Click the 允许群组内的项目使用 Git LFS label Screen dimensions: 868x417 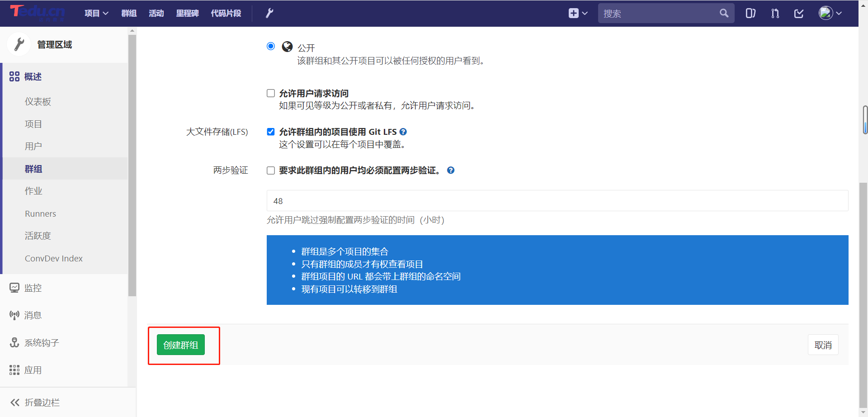click(338, 132)
